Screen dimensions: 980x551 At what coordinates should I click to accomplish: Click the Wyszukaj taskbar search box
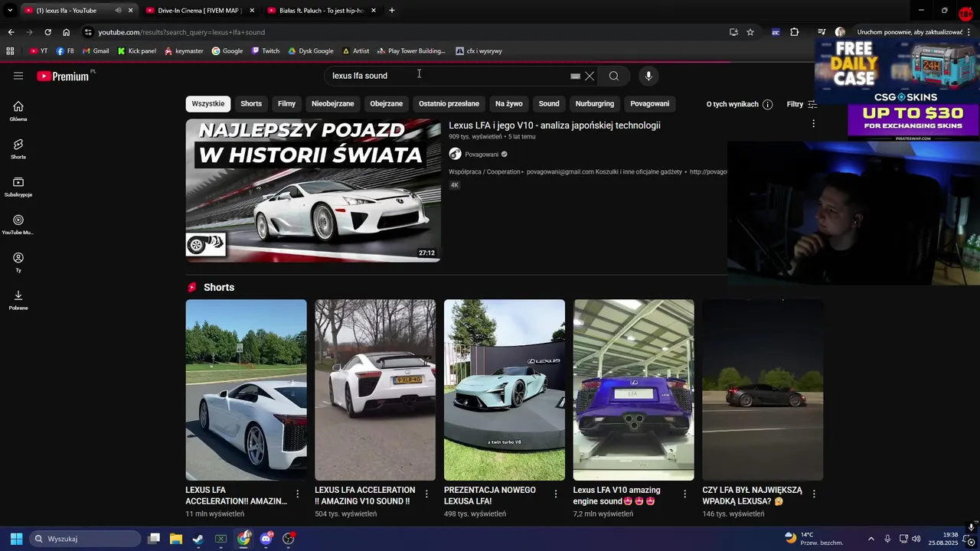[x=86, y=539]
